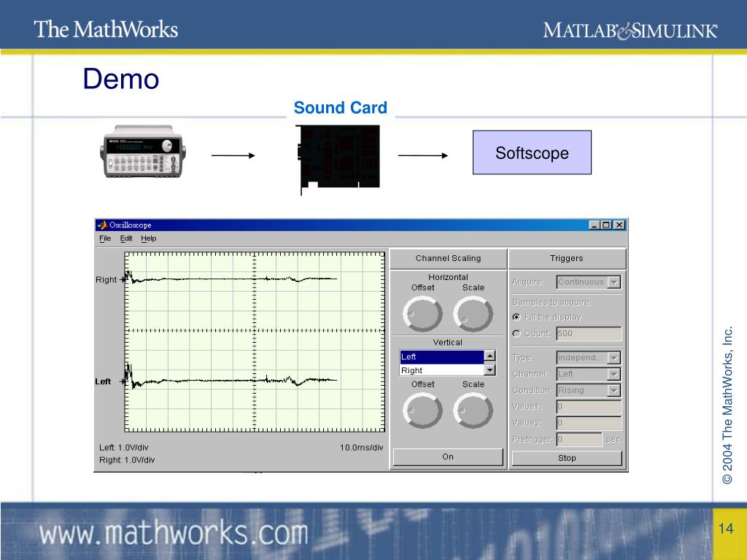Viewport: 747px width, 560px height.
Task: Open the trigger Channel dropdown
Action: 589,374
